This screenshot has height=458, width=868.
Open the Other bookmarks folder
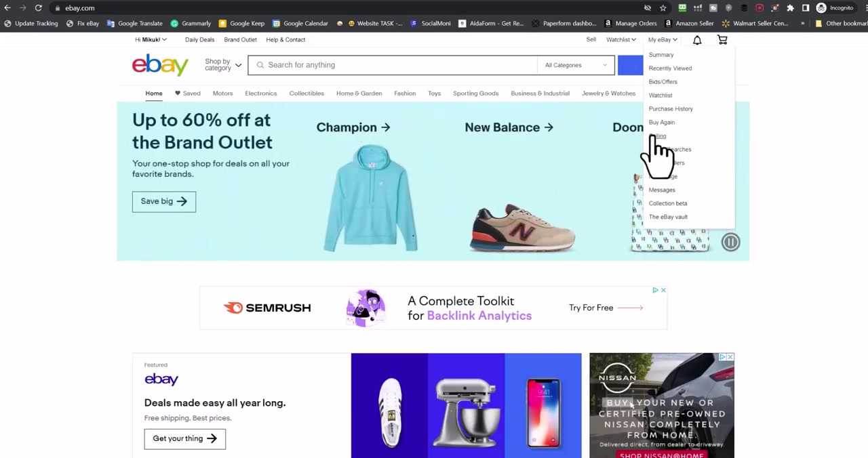pyautogui.click(x=842, y=24)
